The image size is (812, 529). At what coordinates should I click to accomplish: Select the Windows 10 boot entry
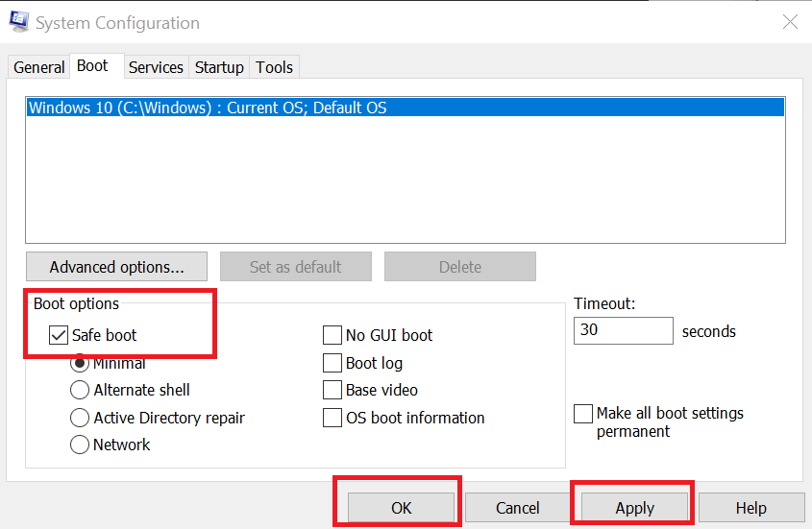coord(208,108)
